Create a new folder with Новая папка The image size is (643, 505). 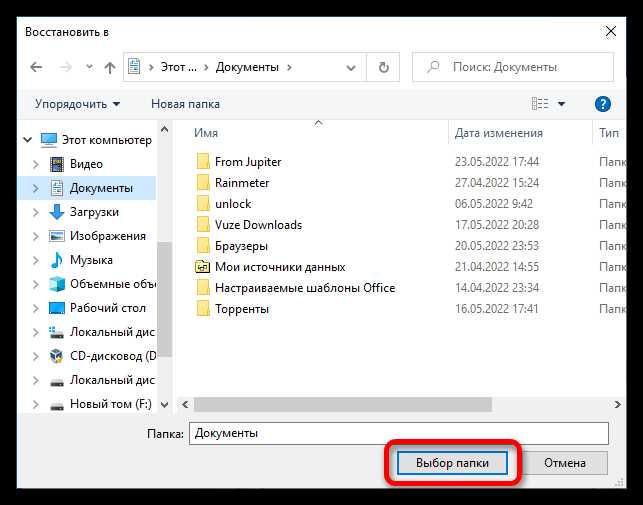pos(185,104)
